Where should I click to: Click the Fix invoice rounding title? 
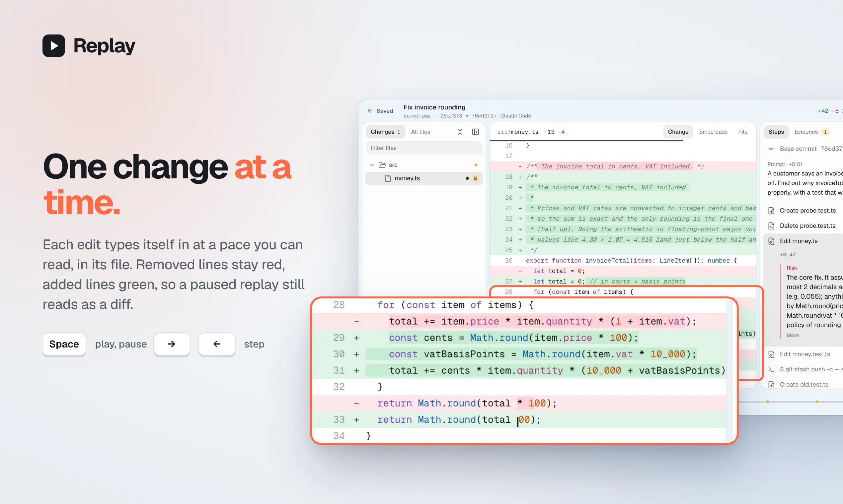[x=434, y=107]
